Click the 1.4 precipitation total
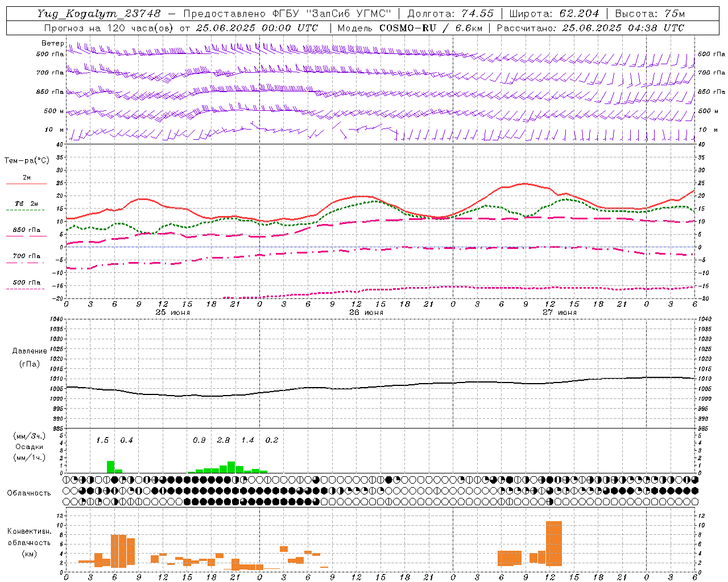Screen dimensions: 728x582 247,440
